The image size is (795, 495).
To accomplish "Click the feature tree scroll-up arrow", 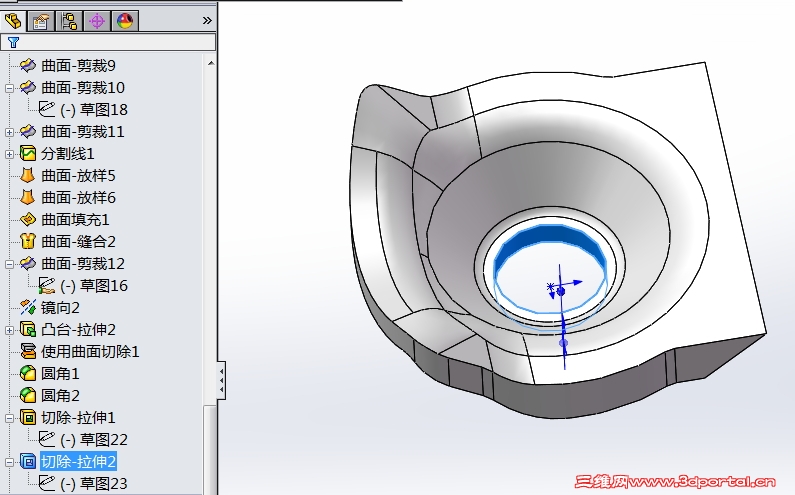I will point(211,63).
